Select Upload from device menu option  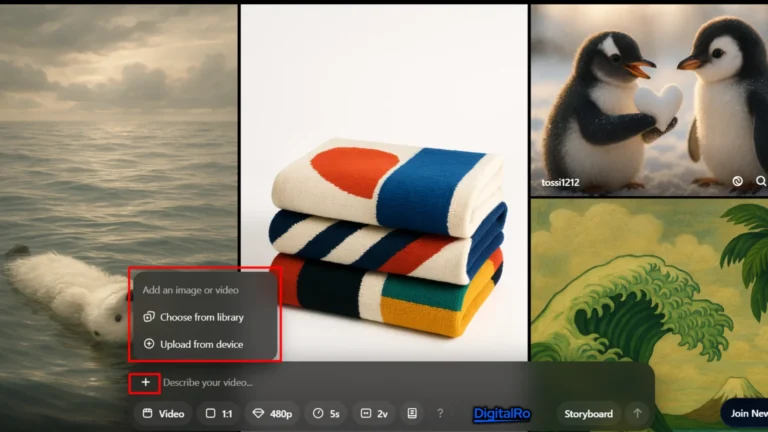pos(201,344)
